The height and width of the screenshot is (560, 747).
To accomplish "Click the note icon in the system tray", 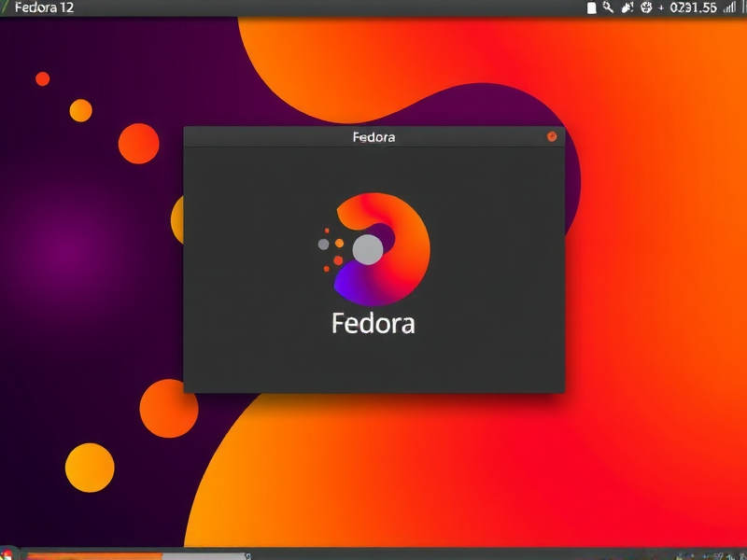I will [x=592, y=8].
